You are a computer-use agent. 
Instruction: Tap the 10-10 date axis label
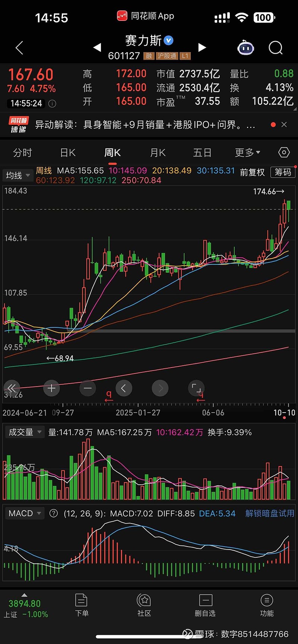pos(284,413)
